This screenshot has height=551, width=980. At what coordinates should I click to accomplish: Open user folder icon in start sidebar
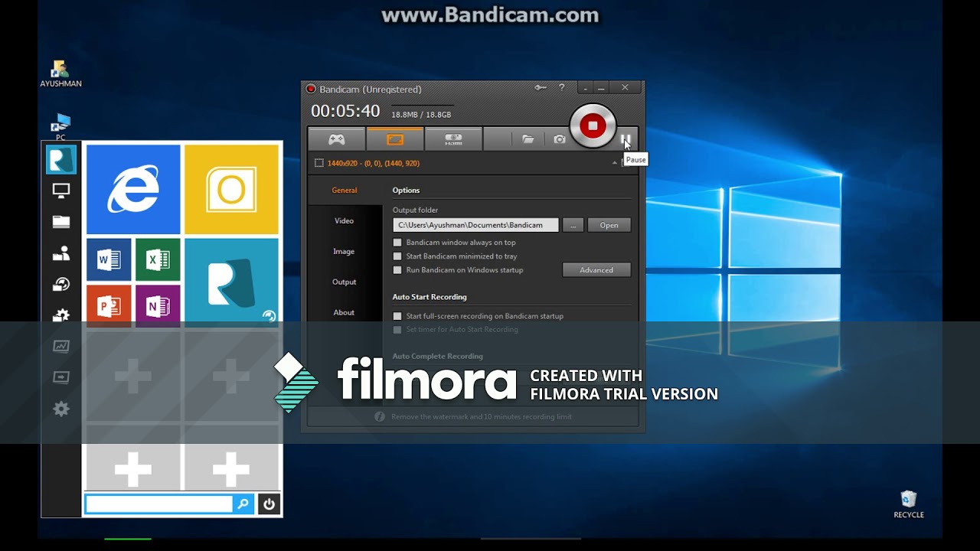tap(61, 253)
